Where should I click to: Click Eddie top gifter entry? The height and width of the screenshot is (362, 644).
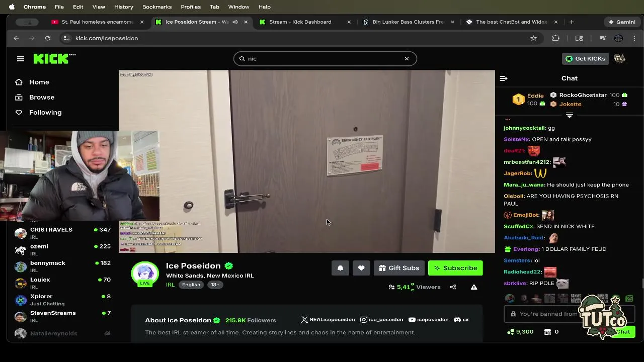[529, 100]
